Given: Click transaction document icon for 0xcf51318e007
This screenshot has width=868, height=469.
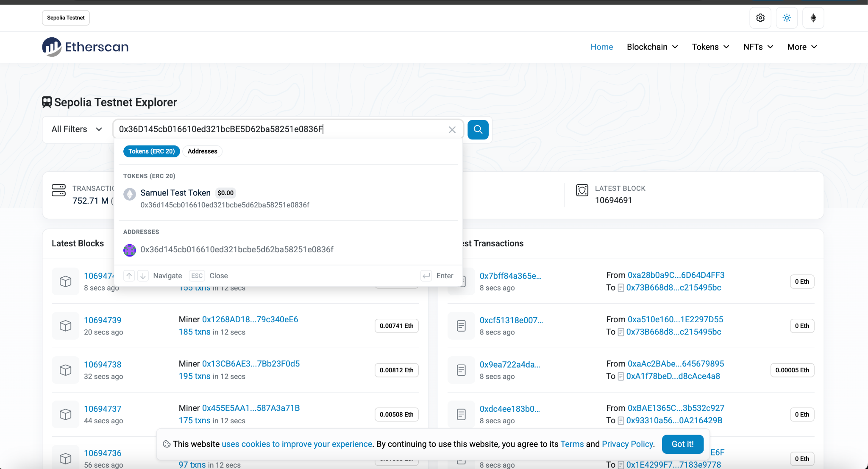Looking at the screenshot, I should [x=461, y=326].
